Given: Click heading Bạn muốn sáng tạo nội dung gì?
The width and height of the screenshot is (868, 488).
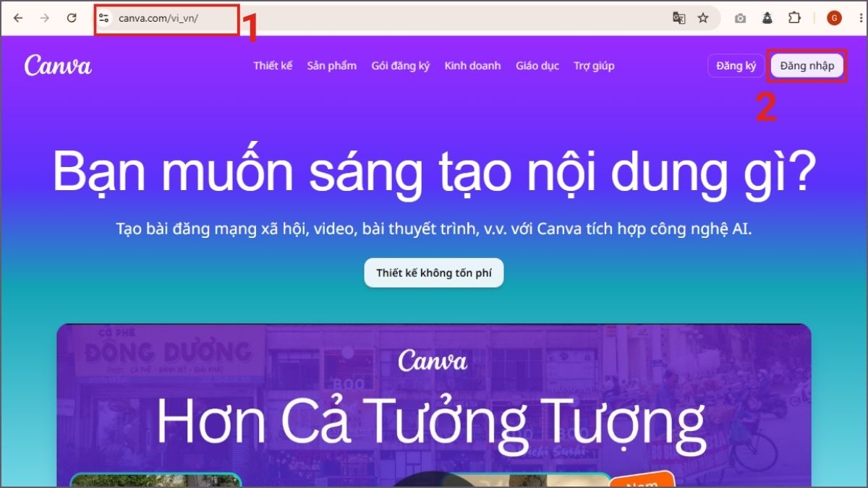Looking at the screenshot, I should pyautogui.click(x=434, y=171).
